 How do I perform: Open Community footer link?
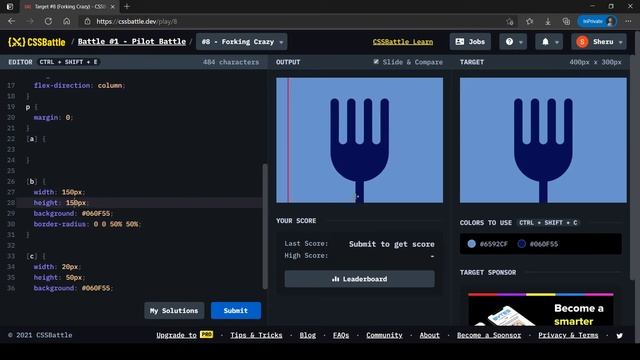coord(384,335)
